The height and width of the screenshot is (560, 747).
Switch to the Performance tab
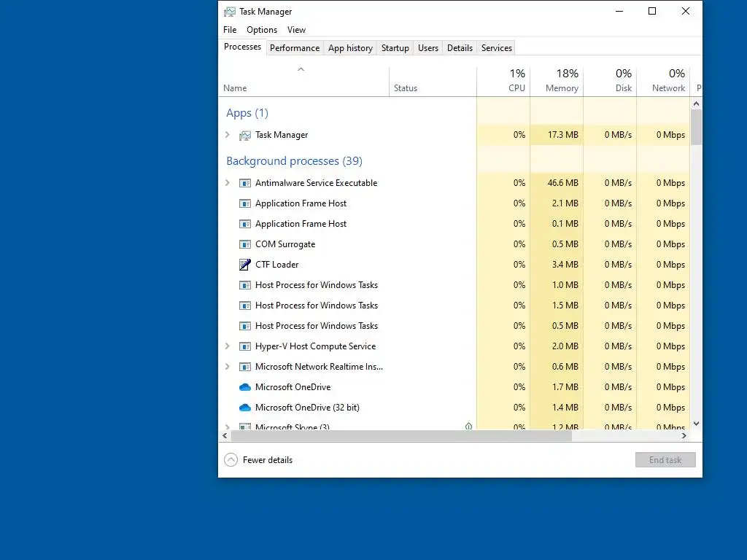[295, 48]
